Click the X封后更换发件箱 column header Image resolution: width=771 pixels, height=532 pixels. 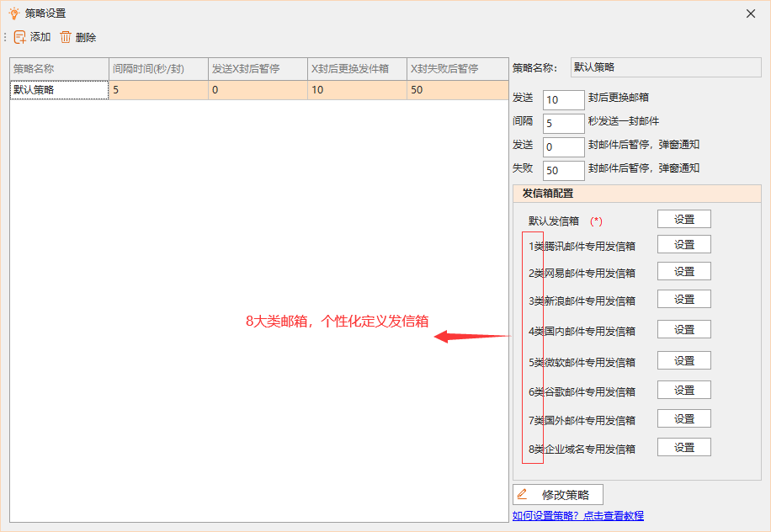click(357, 69)
